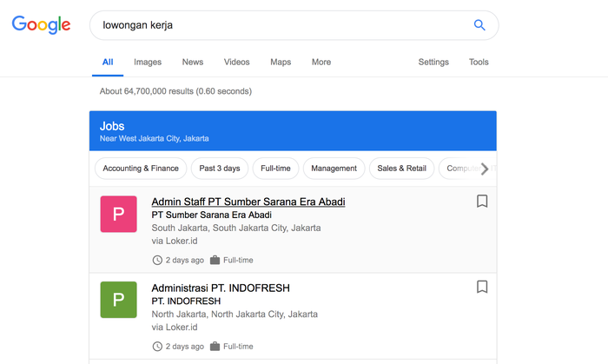This screenshot has height=364, width=608.
Task: Click 'via Loker.id' in Admin Staff listing
Action: point(175,241)
